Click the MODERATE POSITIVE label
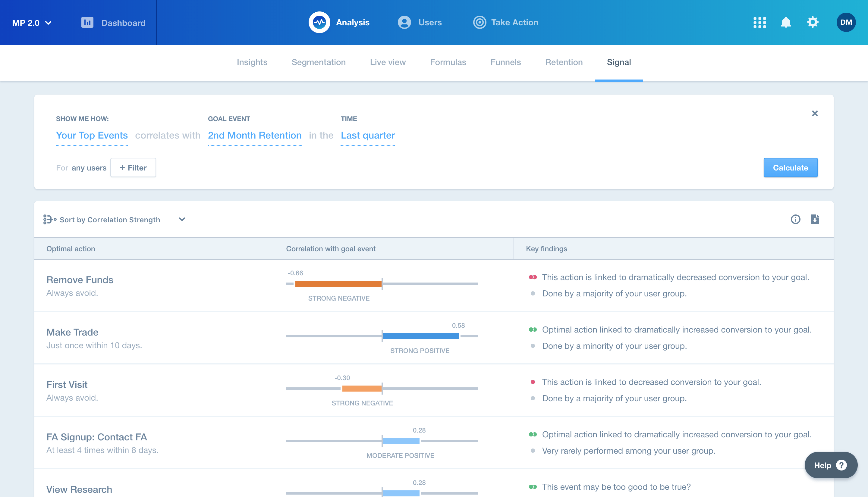Viewport: 868px width, 497px height. (x=400, y=455)
